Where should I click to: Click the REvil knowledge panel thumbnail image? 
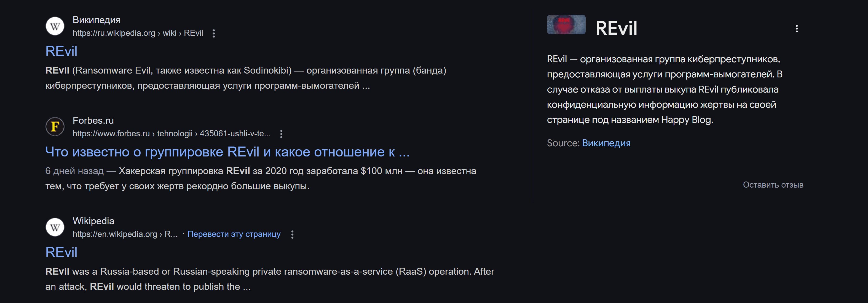566,25
